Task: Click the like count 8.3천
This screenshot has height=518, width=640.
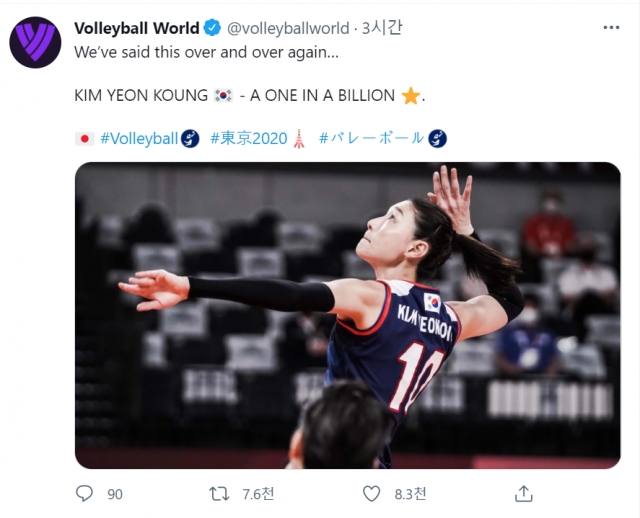Action: (x=410, y=494)
